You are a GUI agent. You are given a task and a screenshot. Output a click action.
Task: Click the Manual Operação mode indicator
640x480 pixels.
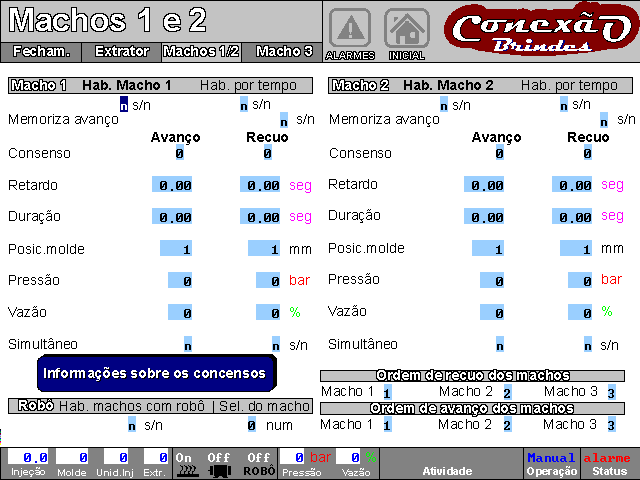(551, 463)
